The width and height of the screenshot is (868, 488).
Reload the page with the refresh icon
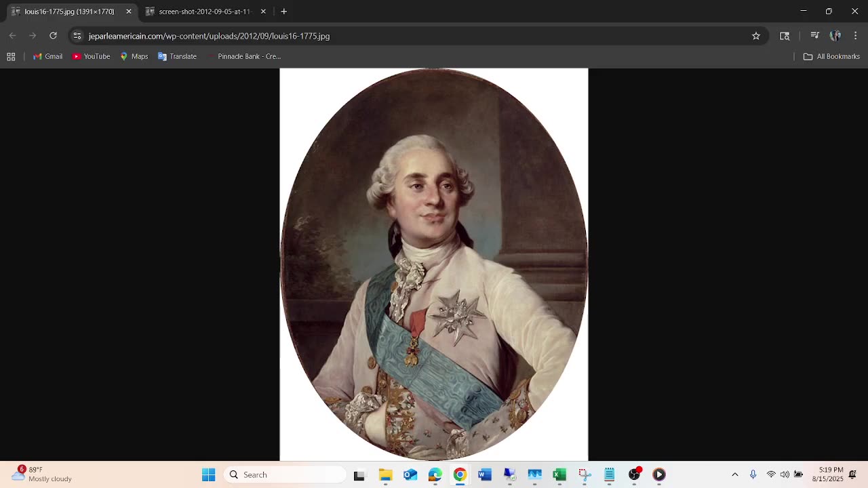pos(53,36)
